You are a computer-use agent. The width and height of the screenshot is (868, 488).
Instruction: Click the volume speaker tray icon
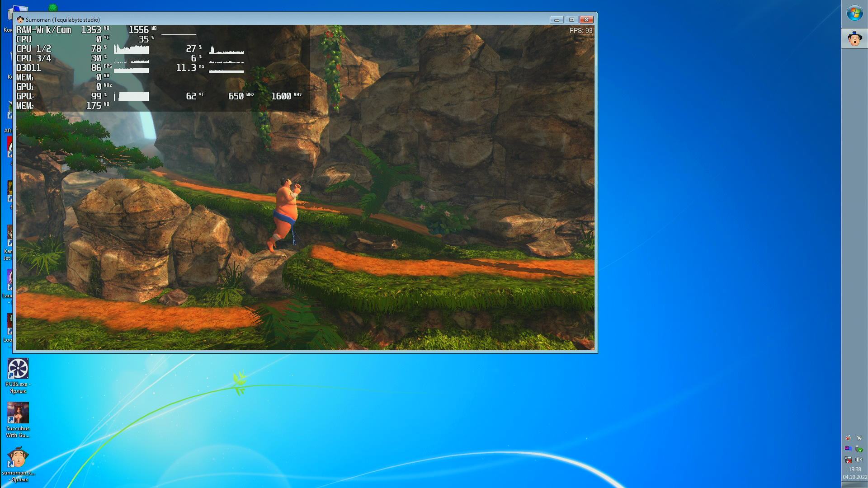coord(859,460)
